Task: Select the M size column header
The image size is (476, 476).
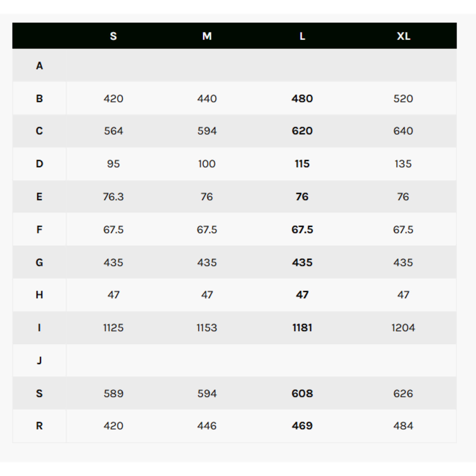Action: click(207, 36)
